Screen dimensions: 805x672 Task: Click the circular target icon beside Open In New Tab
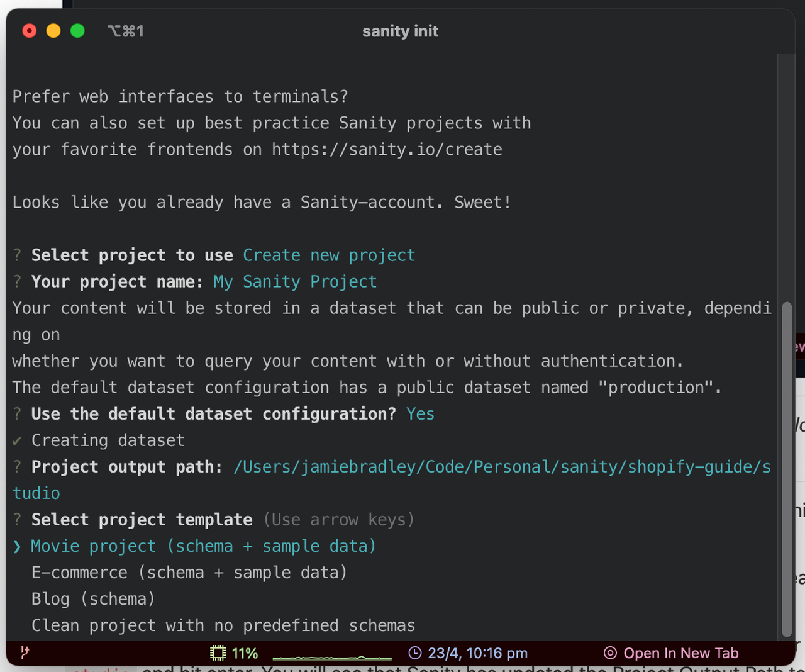(609, 653)
